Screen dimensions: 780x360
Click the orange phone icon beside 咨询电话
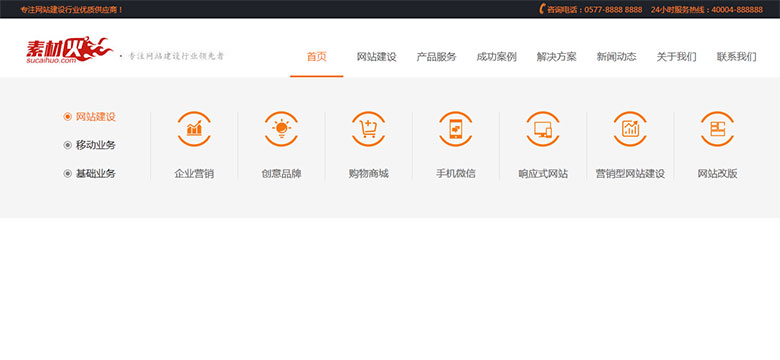pos(542,9)
